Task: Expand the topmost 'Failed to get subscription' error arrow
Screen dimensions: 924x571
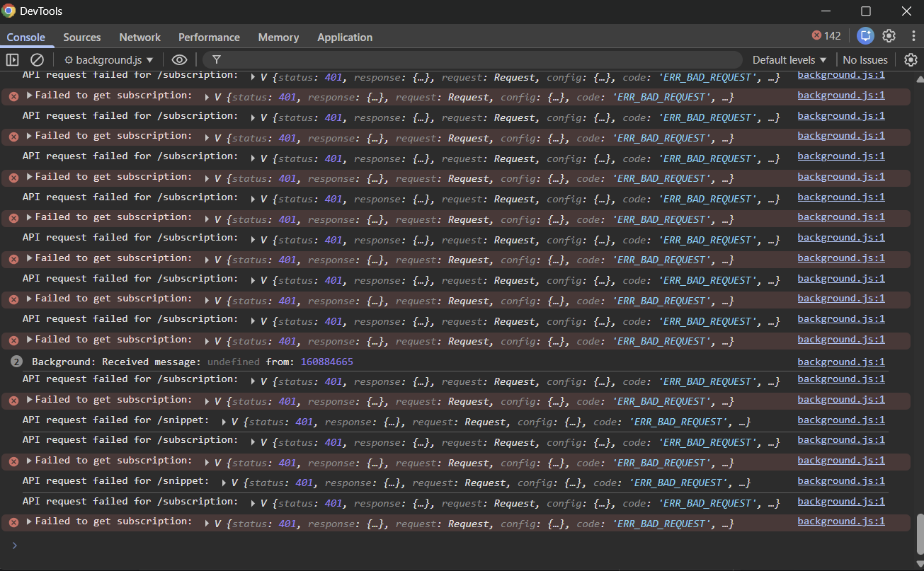Action: (x=30, y=95)
